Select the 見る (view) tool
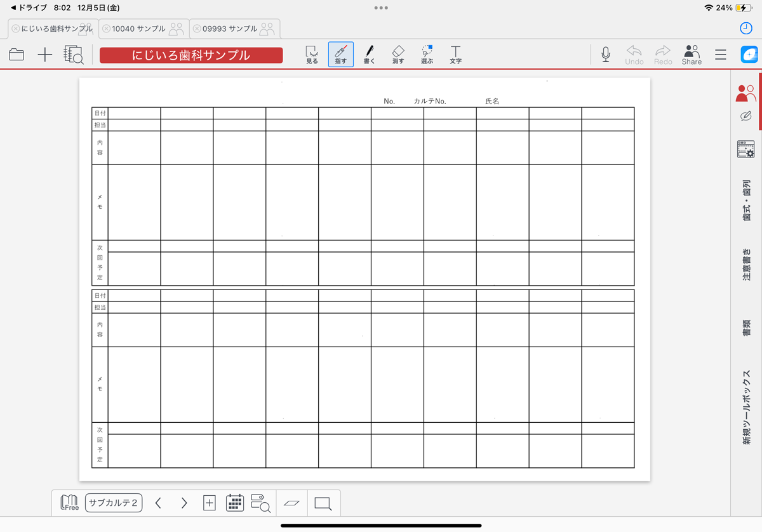The image size is (762, 532). [312, 55]
